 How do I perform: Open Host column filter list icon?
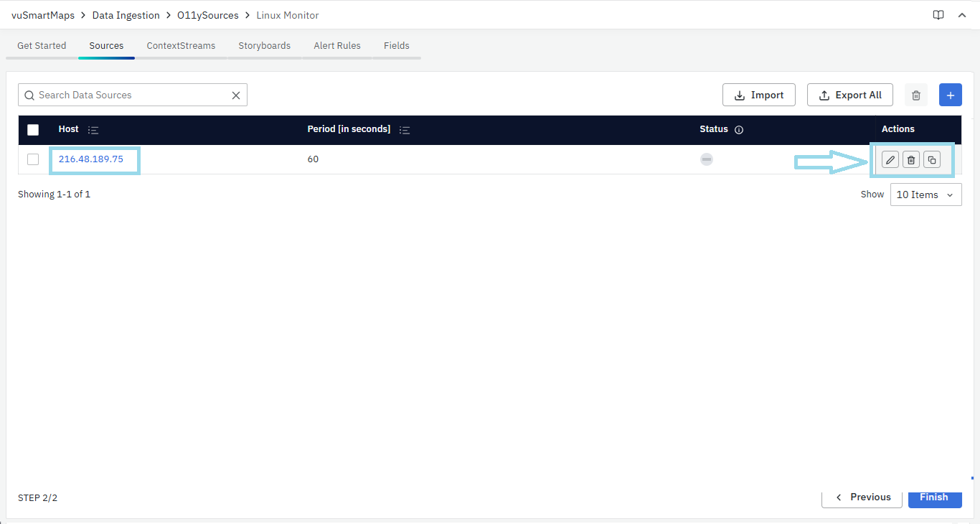pyautogui.click(x=93, y=129)
